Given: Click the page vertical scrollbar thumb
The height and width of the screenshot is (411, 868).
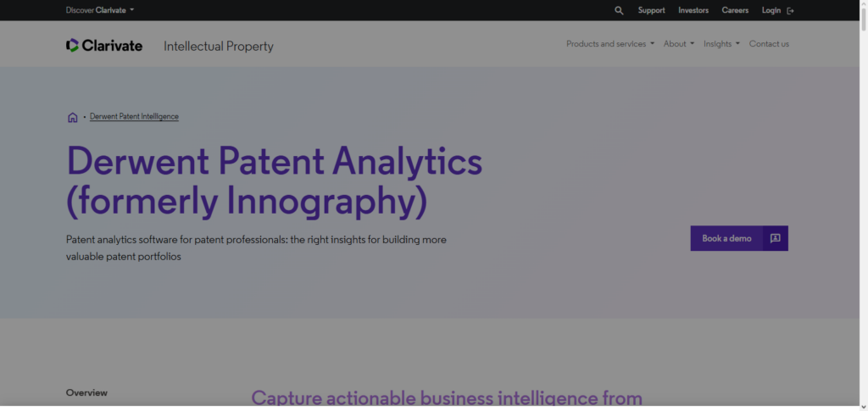Looking at the screenshot, I should 864,19.
